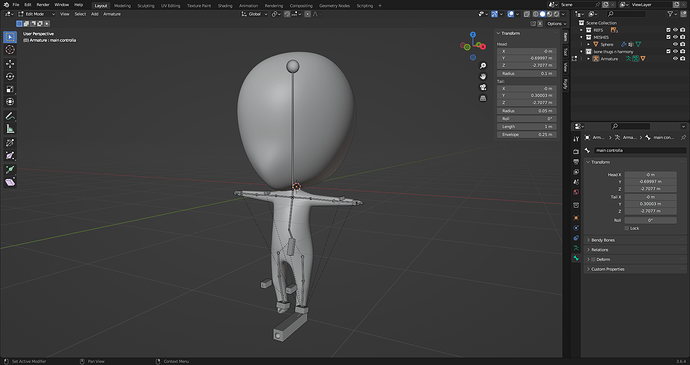Click the Length field showing 1 m

click(527, 126)
